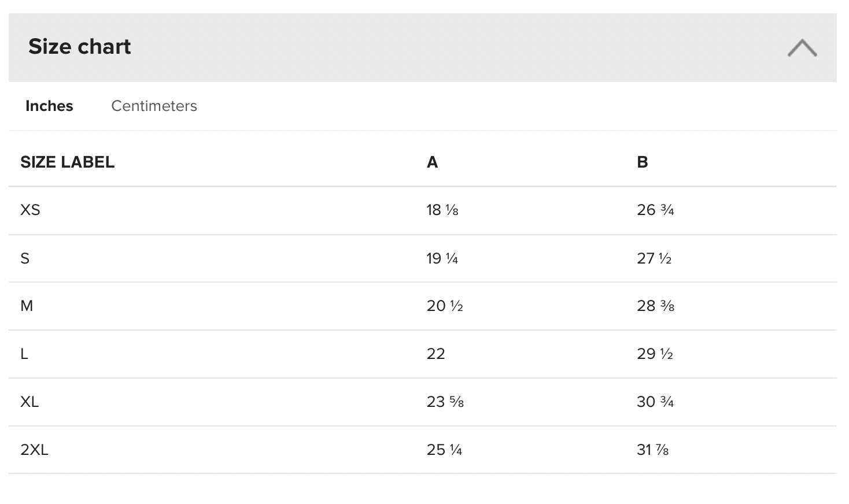Click the 22 measurement for size L

tap(435, 354)
